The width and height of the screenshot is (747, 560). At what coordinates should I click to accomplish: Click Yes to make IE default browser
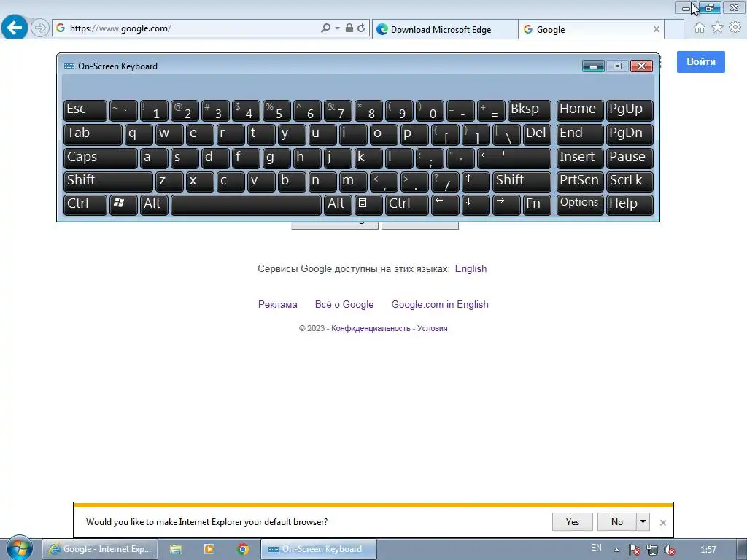pyautogui.click(x=572, y=522)
